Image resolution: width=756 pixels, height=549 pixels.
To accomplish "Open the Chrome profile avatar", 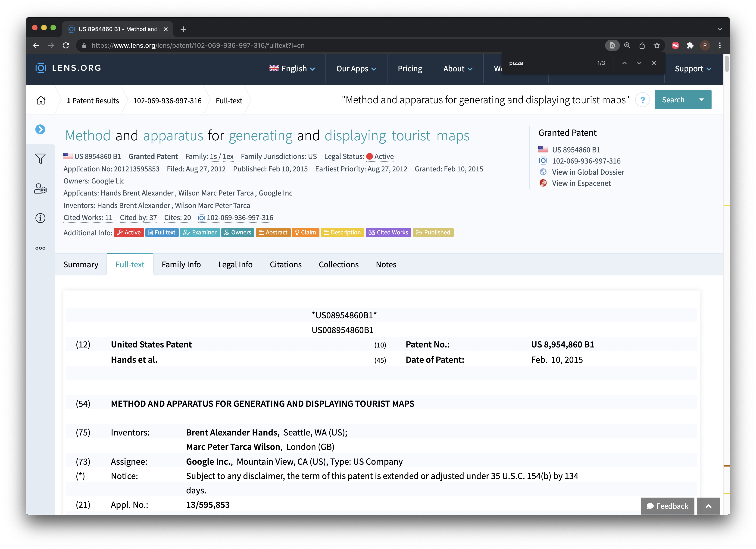I will [705, 45].
